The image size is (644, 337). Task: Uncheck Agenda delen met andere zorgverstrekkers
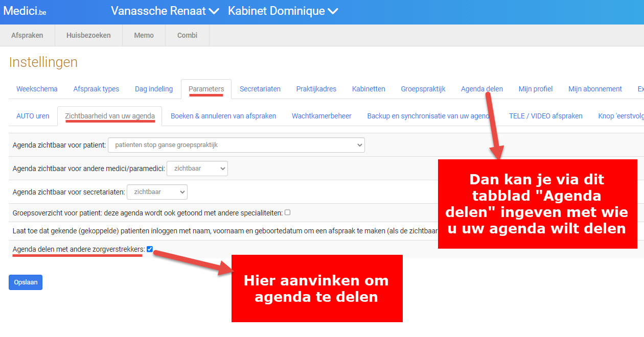(x=150, y=249)
